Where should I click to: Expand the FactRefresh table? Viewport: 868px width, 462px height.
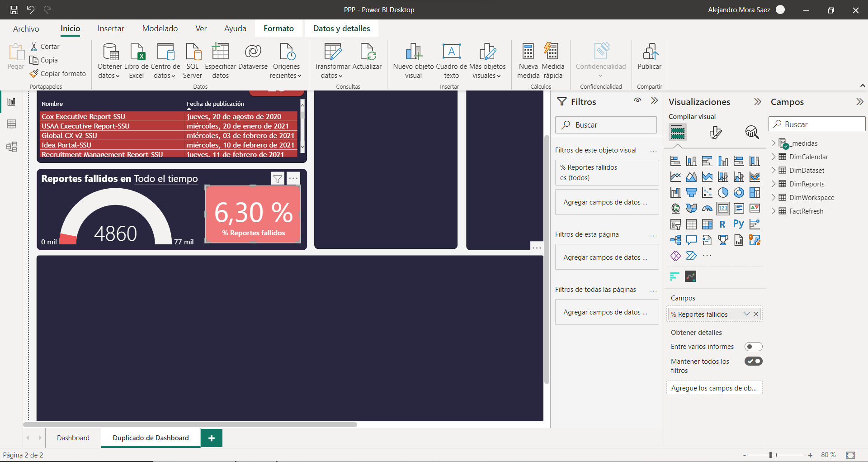pos(774,211)
